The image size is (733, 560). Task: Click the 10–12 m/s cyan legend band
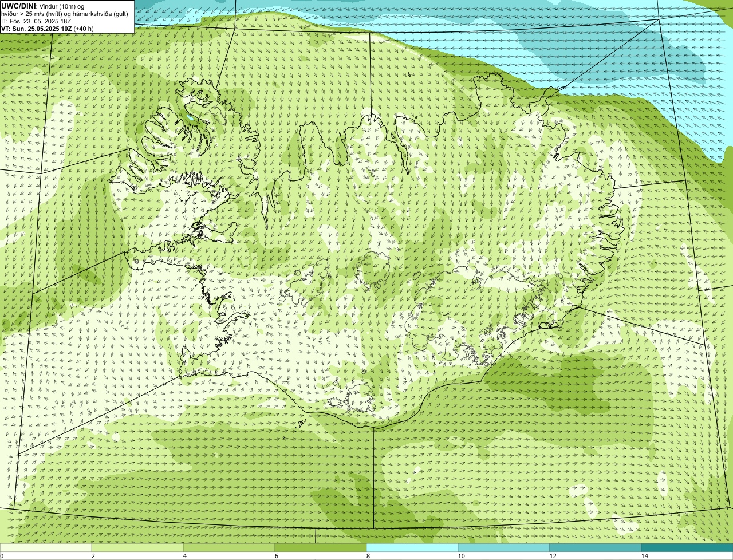(x=504, y=547)
